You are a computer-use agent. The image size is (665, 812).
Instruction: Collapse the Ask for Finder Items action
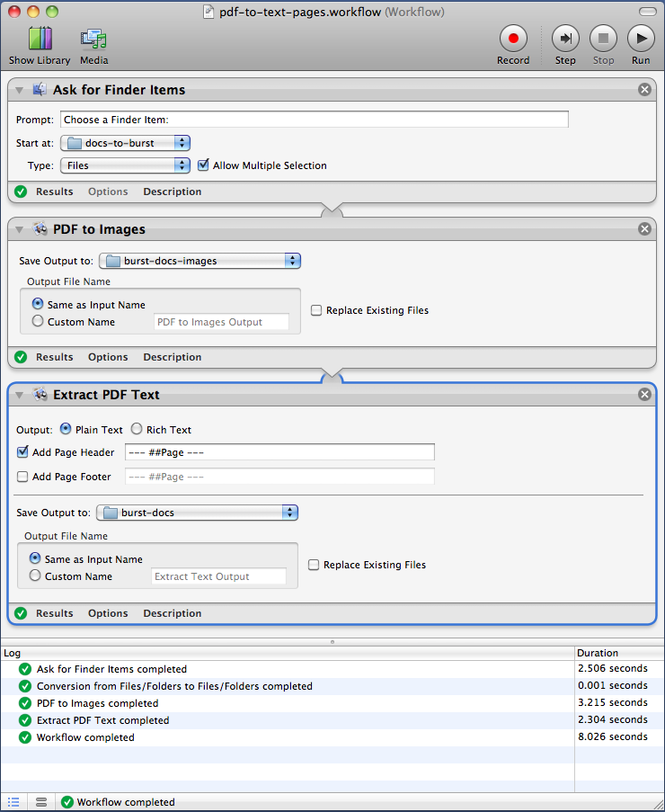tap(20, 90)
